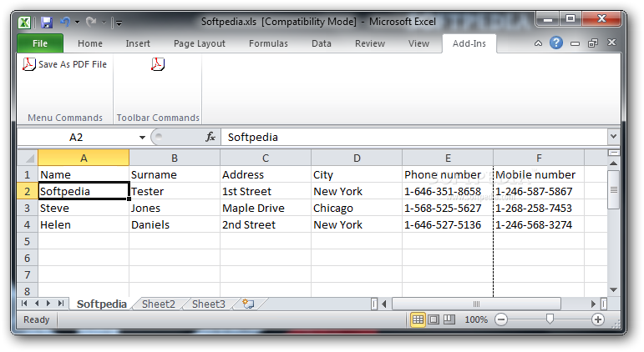Image resolution: width=644 pixels, height=352 pixels.
Task: Switch to Sheet2 tab
Action: coord(159,304)
